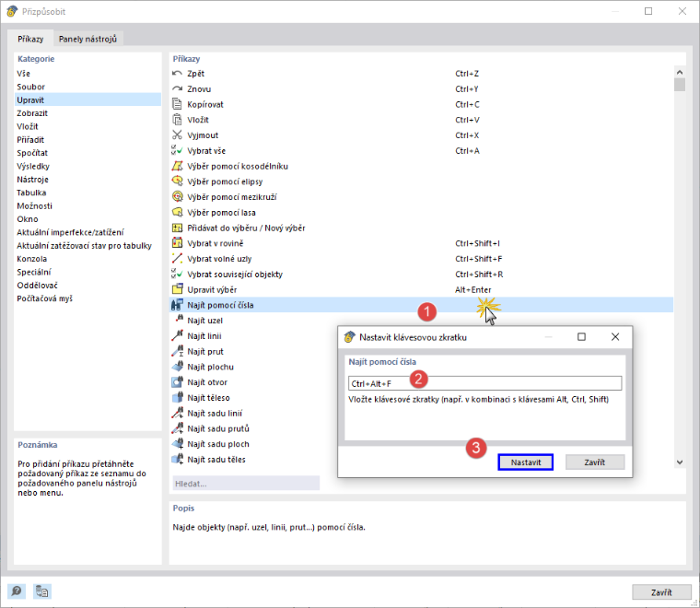Screen dimensions: 700x608
Task: Select the Upravit category
Action: point(87,100)
